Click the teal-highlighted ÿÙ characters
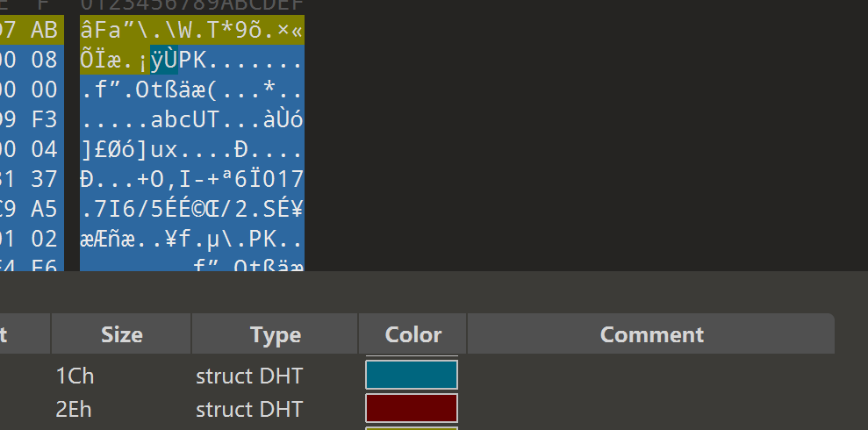The width and height of the screenshot is (868, 430). point(164,61)
